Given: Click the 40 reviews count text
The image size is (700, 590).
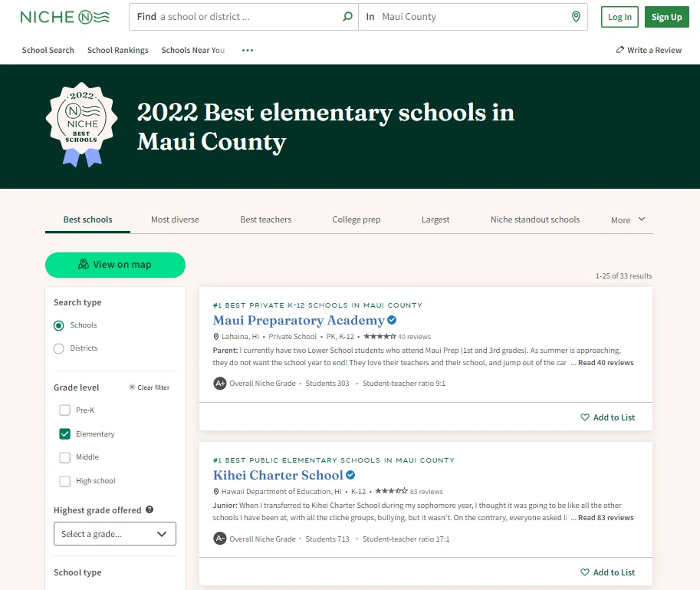Looking at the screenshot, I should pos(414,337).
